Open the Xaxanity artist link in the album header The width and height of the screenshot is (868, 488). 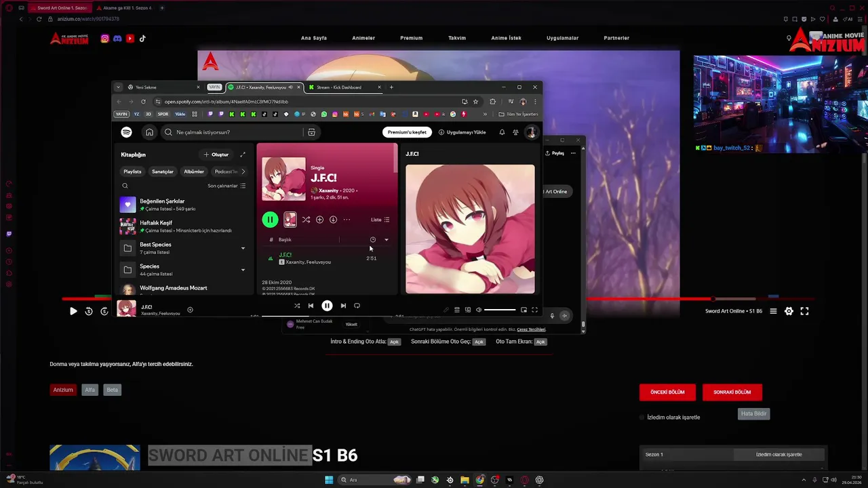328,190
